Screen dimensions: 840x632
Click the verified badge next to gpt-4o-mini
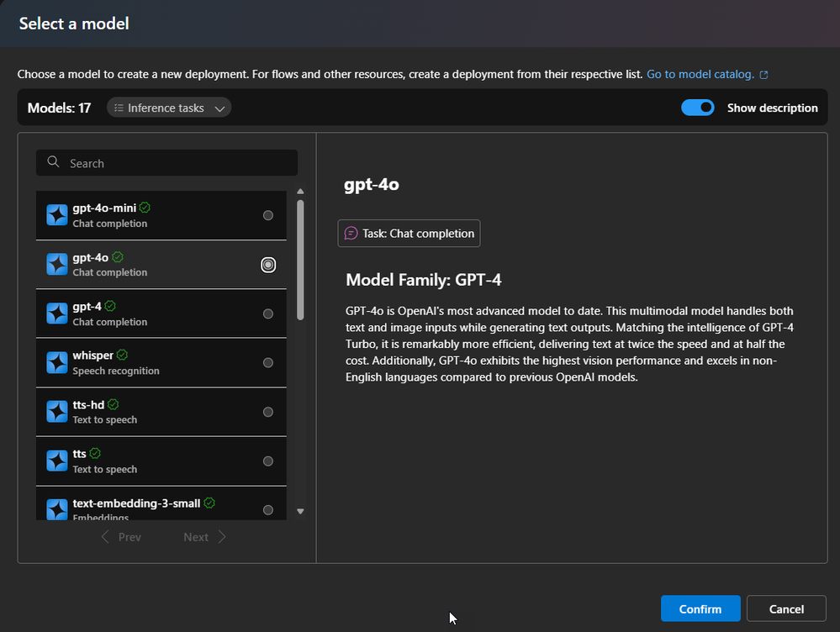click(x=145, y=208)
